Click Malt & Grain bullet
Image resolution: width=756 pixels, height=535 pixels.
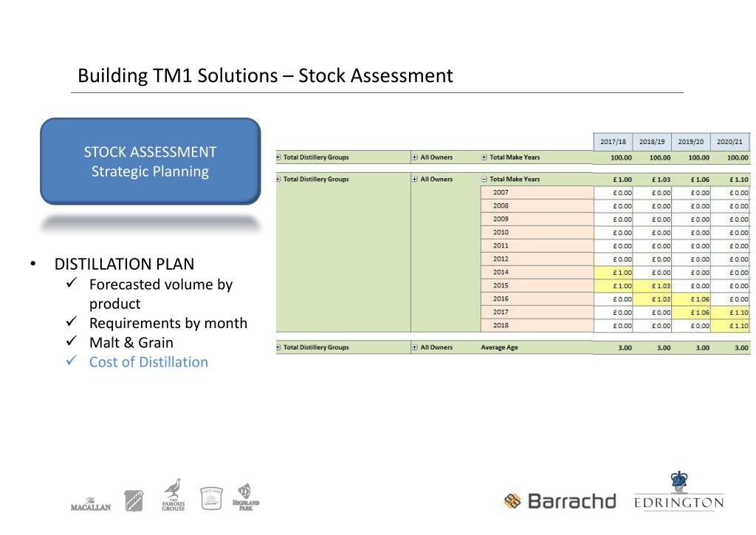pyautogui.click(x=131, y=343)
